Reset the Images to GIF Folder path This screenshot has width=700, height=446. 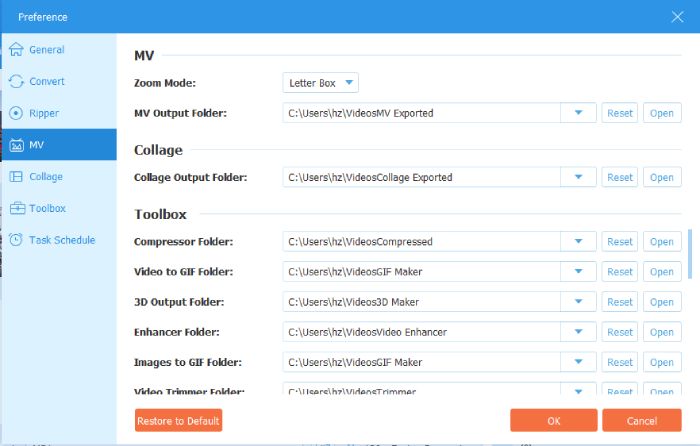(x=620, y=362)
